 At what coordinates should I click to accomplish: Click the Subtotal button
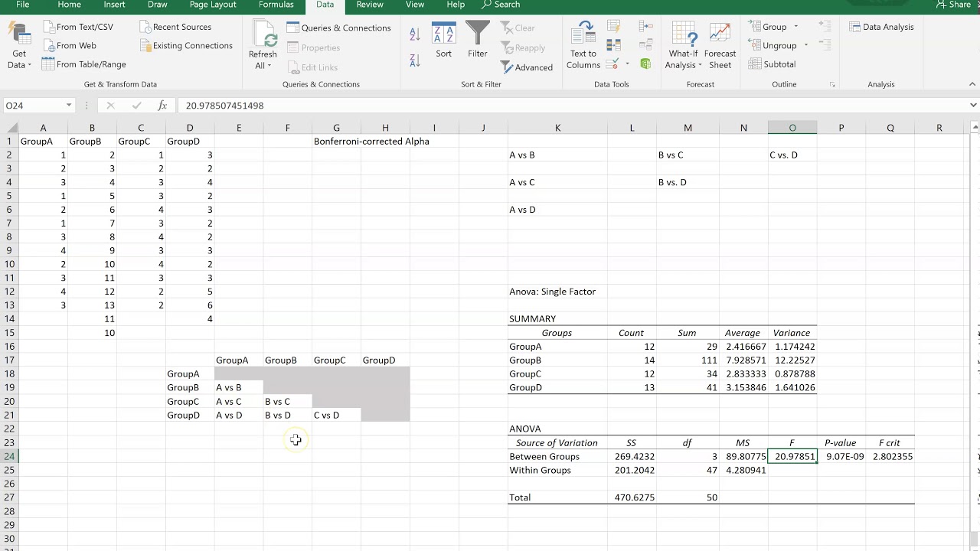773,64
